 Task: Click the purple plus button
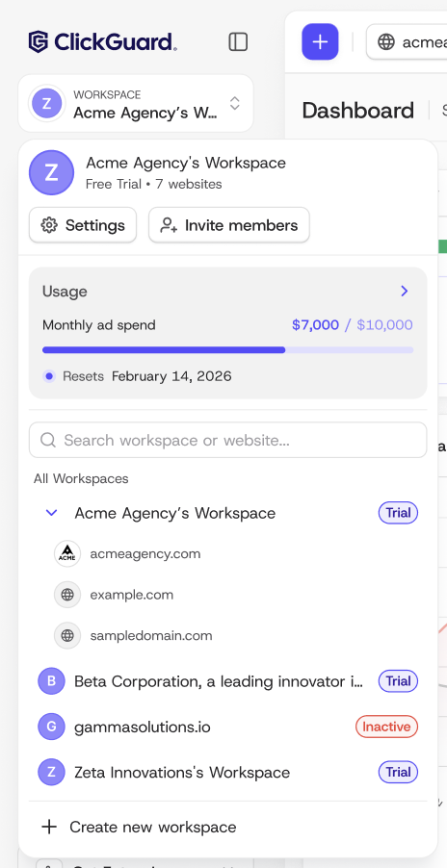320,41
